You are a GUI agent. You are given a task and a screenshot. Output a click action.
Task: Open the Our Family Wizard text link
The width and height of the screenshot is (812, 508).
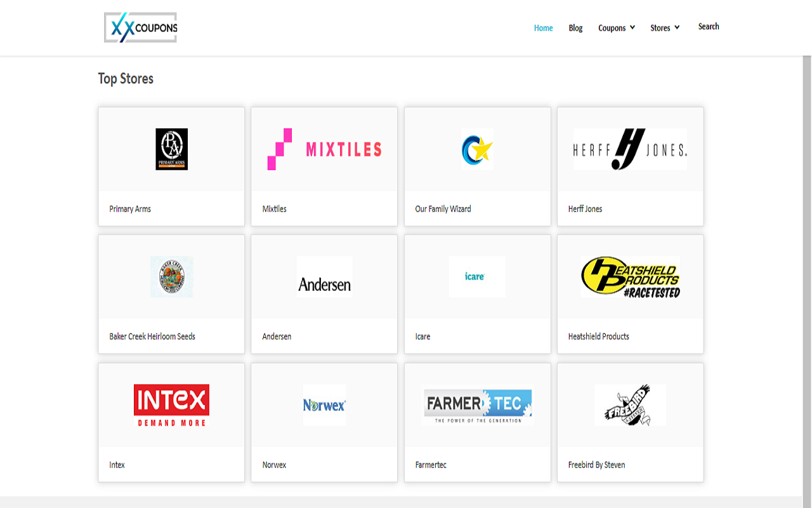pyautogui.click(x=443, y=209)
